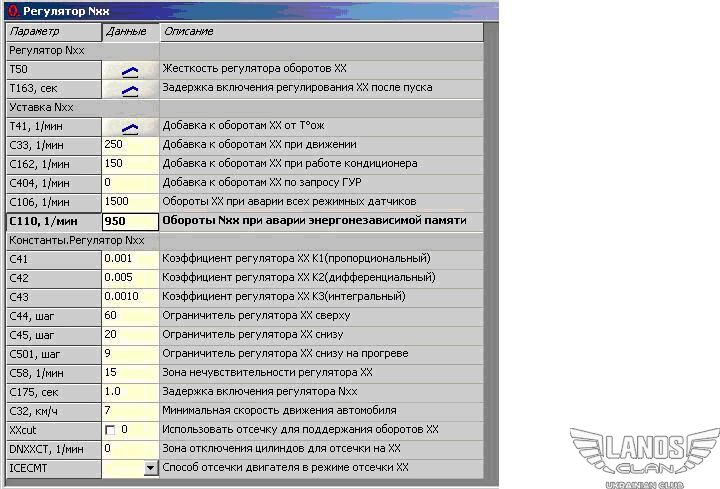720x489 pixels.
Task: Click the C175 delay value 1.0
Action: tap(130, 391)
